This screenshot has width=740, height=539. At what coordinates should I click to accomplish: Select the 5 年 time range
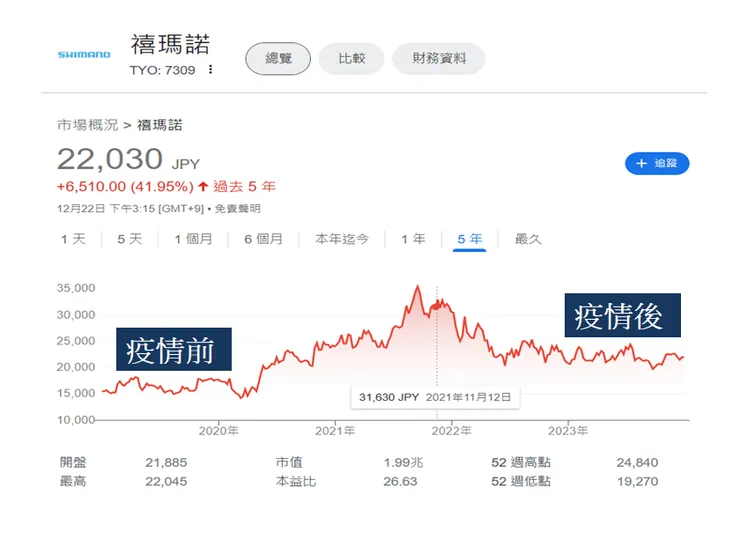[470, 239]
